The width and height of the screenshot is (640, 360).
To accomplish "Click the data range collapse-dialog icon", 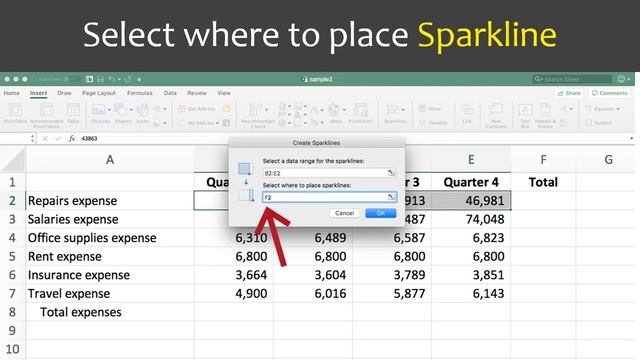I will (391, 173).
